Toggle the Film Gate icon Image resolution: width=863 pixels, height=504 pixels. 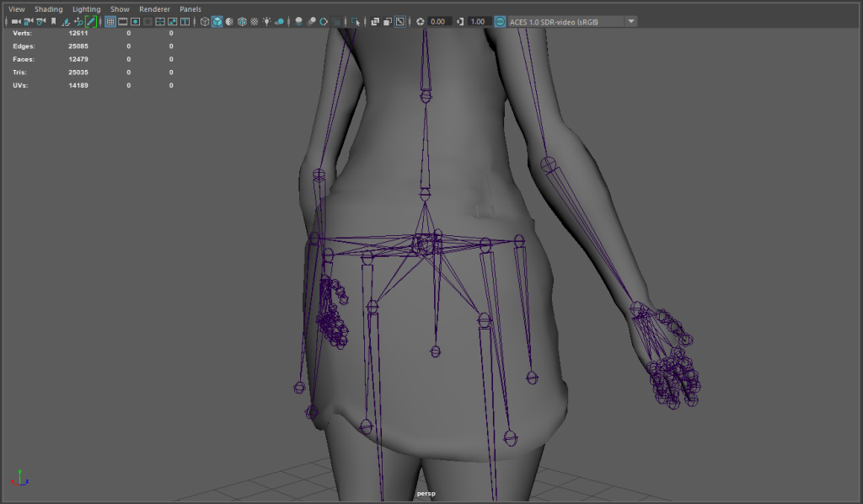coord(123,21)
